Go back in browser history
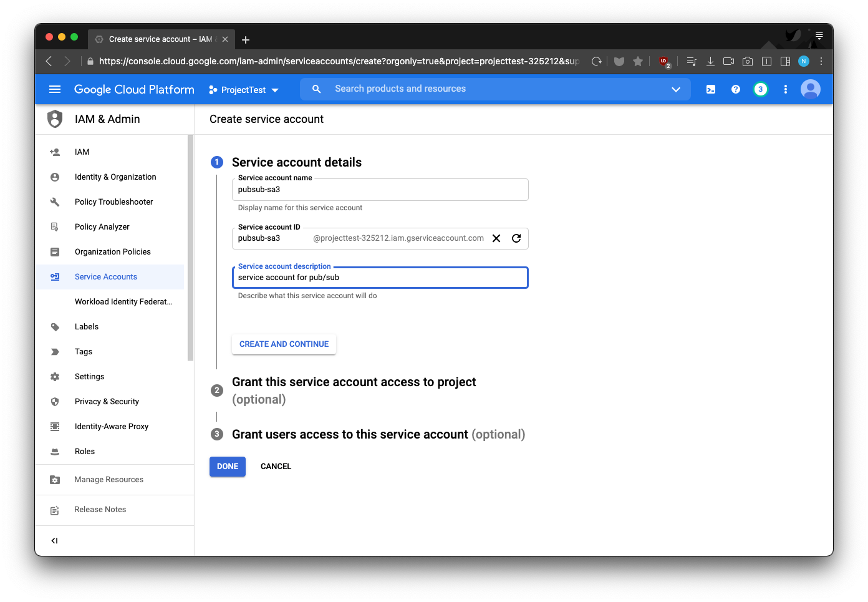The image size is (868, 602). pyautogui.click(x=49, y=61)
